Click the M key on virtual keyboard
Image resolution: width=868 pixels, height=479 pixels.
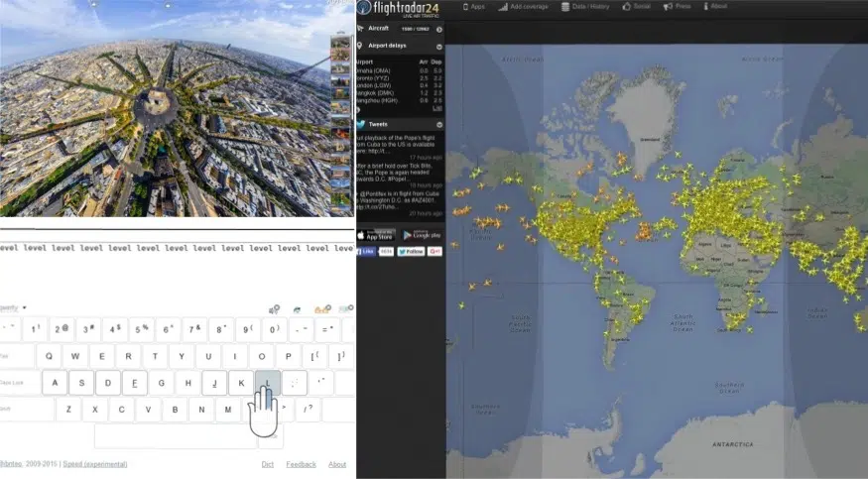(228, 410)
